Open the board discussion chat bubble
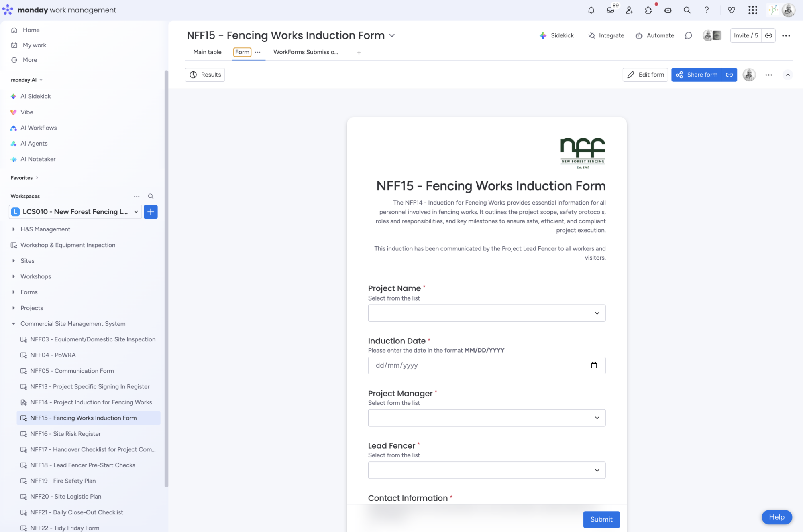The image size is (803, 532). click(688, 35)
